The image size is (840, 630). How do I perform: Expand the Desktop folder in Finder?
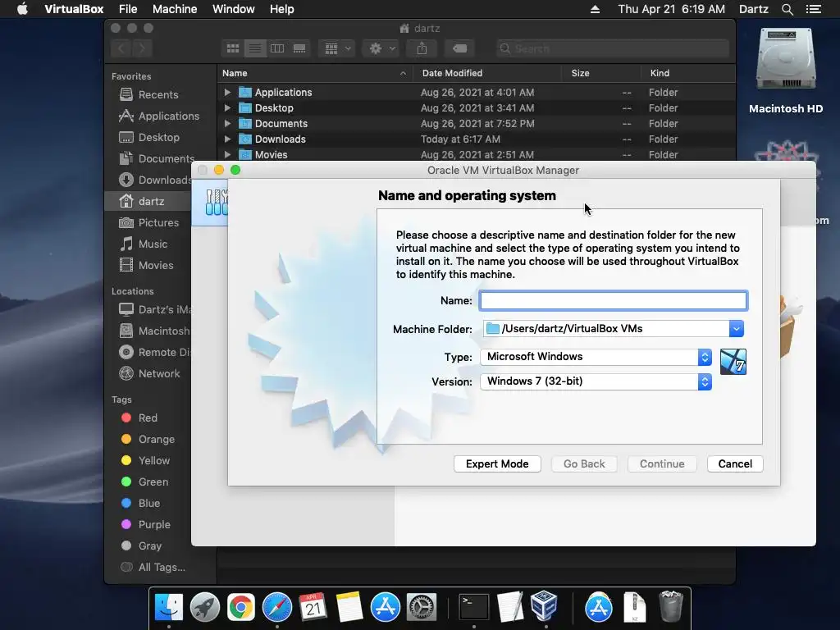pos(227,107)
